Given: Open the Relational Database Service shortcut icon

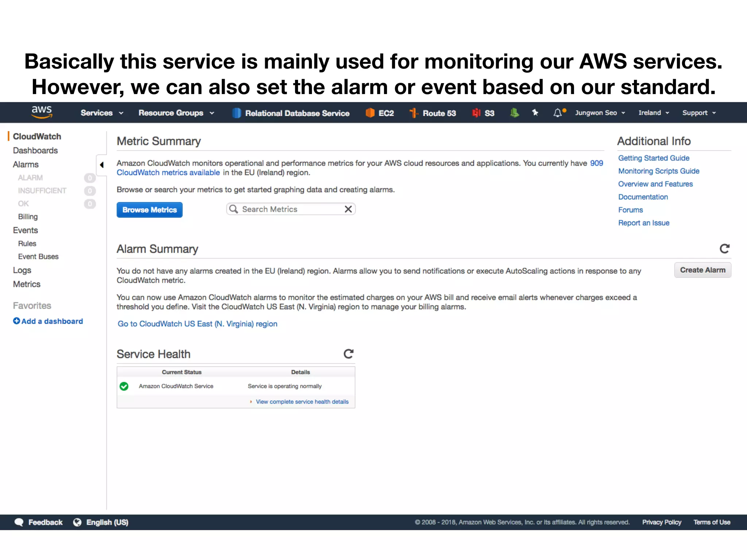Looking at the screenshot, I should [x=237, y=113].
